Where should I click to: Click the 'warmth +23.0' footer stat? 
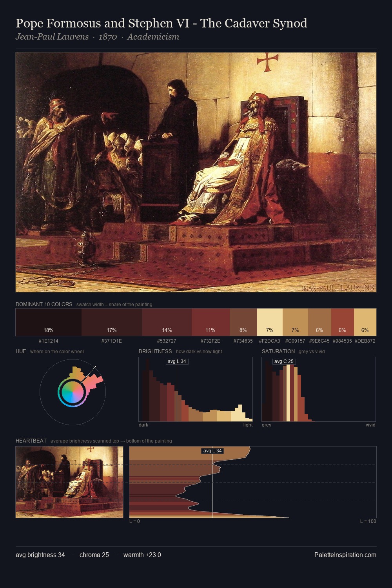pyautogui.click(x=142, y=555)
